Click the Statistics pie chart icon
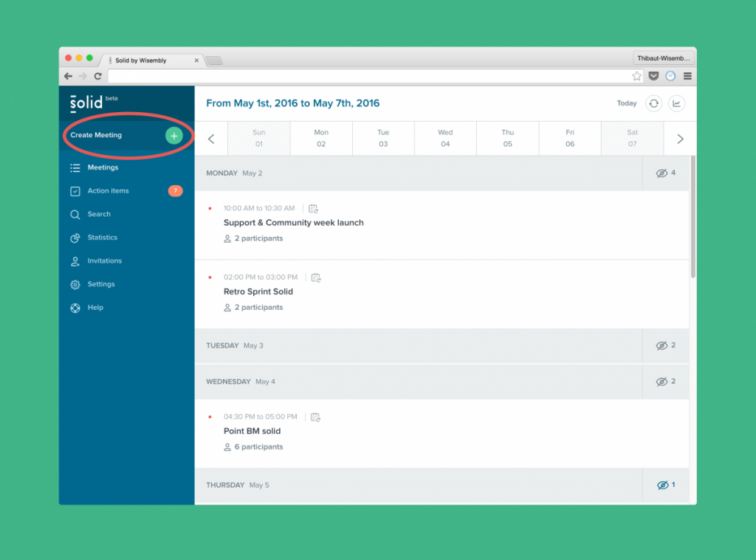Image resolution: width=756 pixels, height=560 pixels. click(75, 238)
